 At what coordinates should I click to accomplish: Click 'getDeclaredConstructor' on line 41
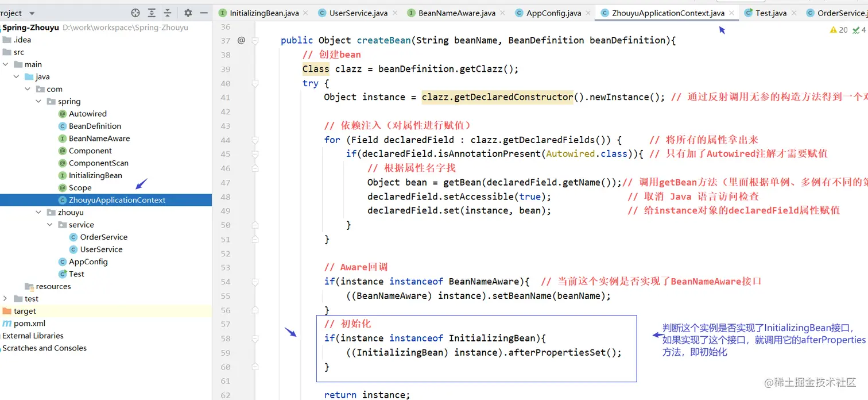click(x=514, y=97)
